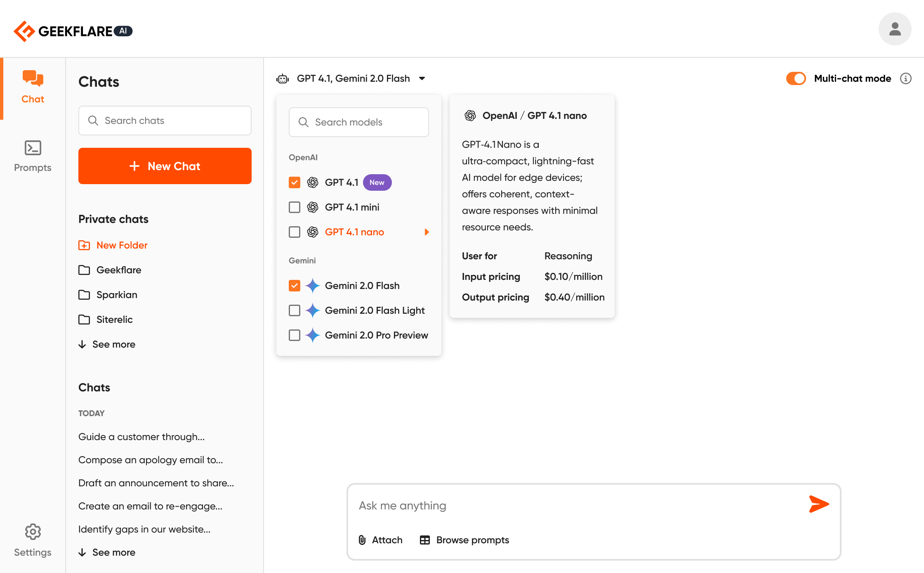Open Browse prompts

pyautogui.click(x=464, y=540)
